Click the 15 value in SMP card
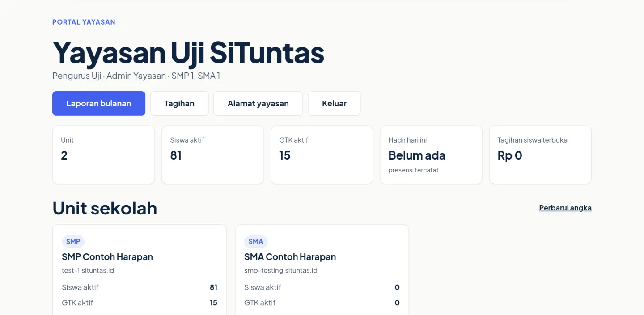Viewport: 644px width, 315px height. 213,302
